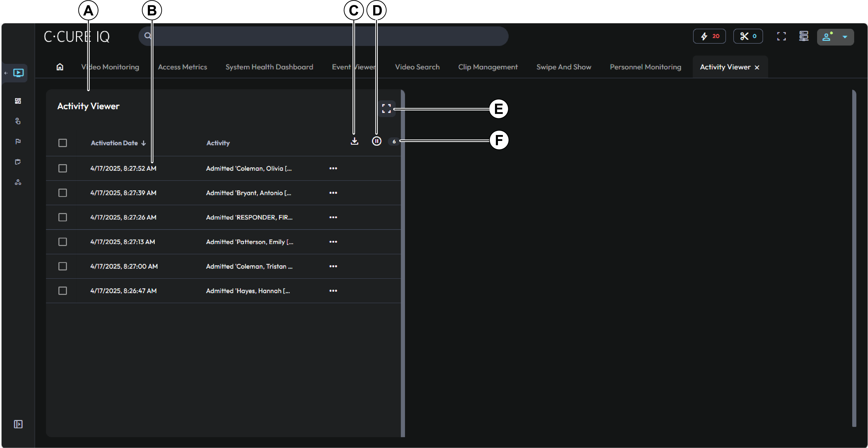Click the flag icon in sidebar
Viewport: 868px width, 448px height.
click(18, 141)
